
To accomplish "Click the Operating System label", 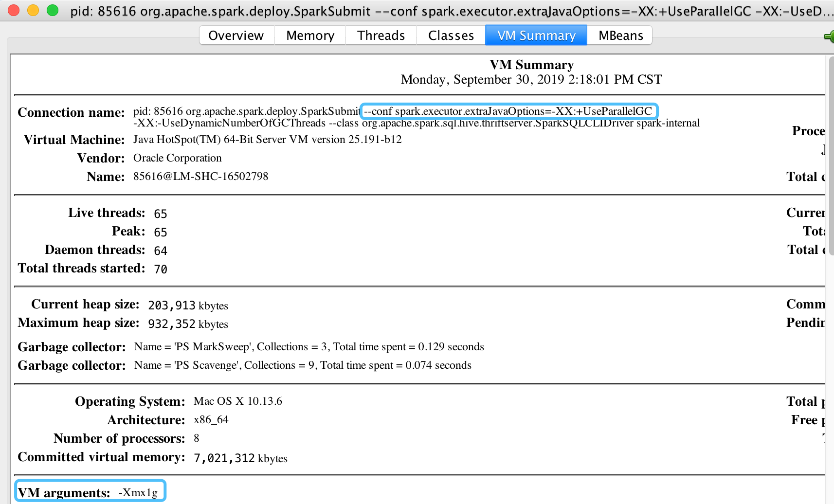I will coord(130,401).
